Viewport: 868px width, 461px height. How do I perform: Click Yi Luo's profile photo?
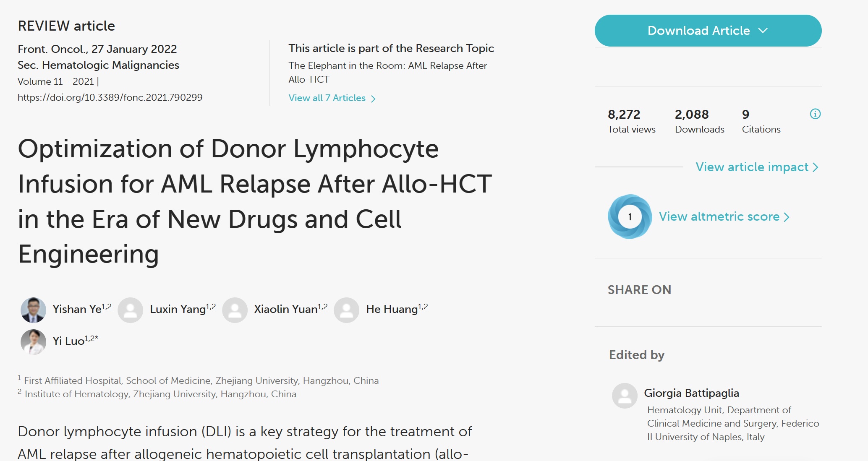34,342
